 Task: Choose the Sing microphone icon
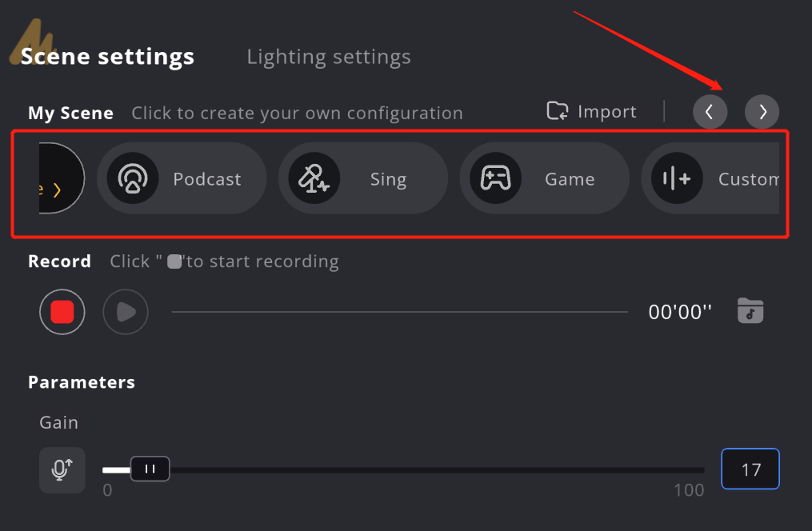coord(314,178)
